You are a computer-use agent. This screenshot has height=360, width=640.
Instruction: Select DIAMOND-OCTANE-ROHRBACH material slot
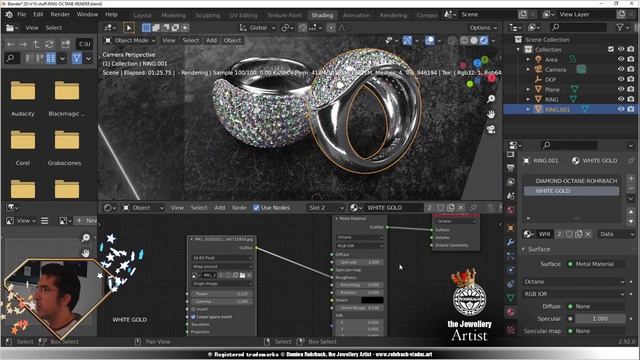click(x=571, y=181)
